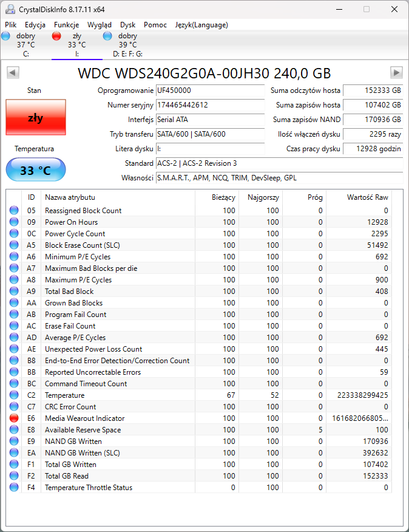The height and width of the screenshot is (532, 409).
Task: Click the Oprogramowanie firmware field UF450000
Action: tap(211, 90)
